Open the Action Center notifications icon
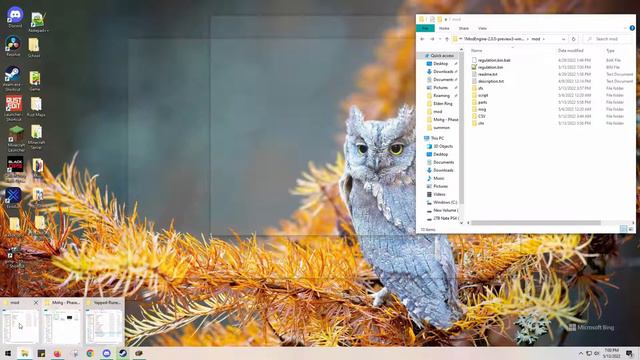 [629, 353]
